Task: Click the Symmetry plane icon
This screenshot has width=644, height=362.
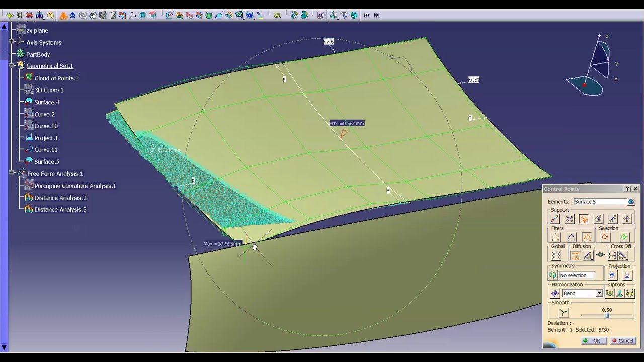Action: (x=553, y=275)
